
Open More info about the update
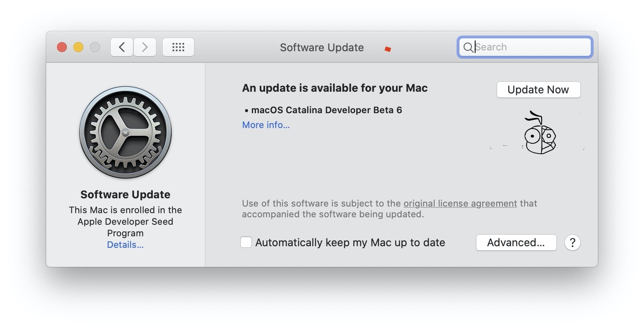pyautogui.click(x=265, y=125)
